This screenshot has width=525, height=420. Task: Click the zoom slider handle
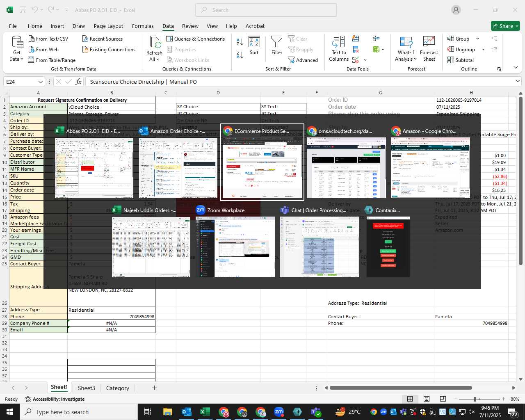tap(475, 399)
